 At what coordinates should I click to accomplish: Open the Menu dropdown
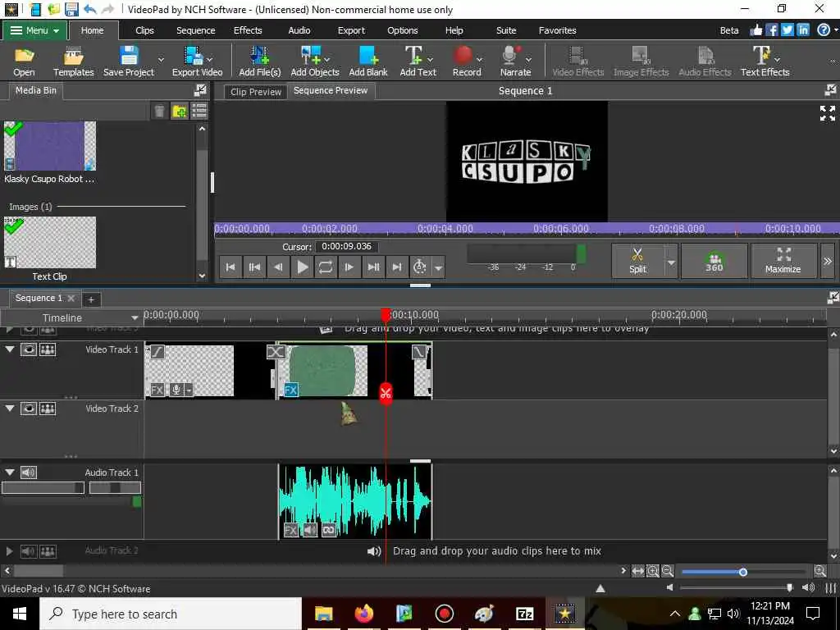pos(34,30)
